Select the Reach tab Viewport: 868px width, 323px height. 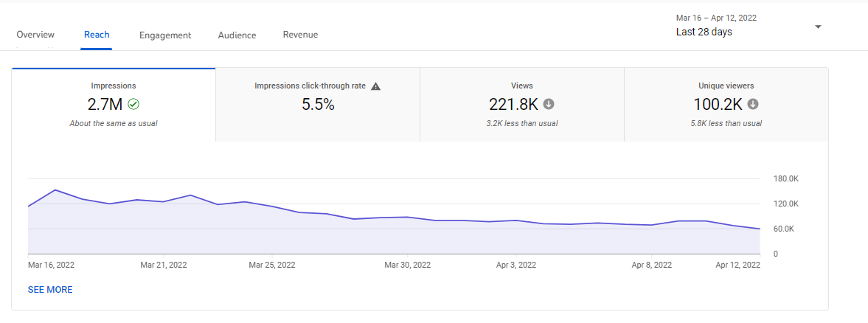pos(97,35)
